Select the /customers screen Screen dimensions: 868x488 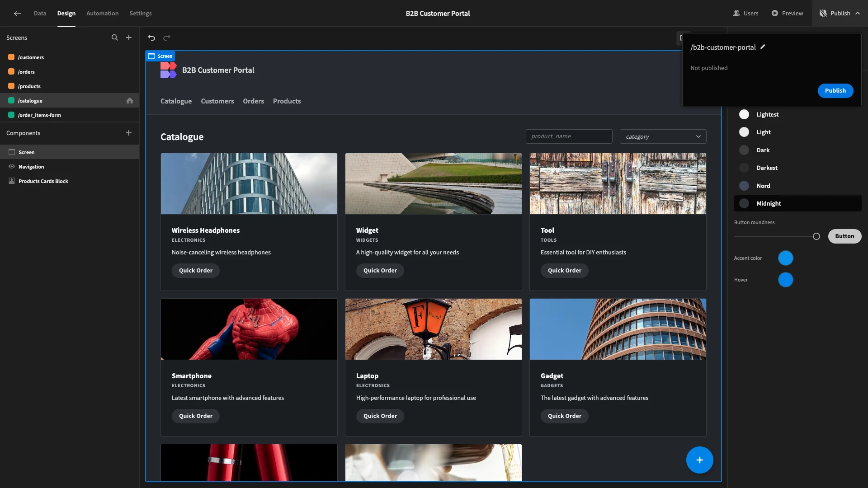(x=70, y=57)
